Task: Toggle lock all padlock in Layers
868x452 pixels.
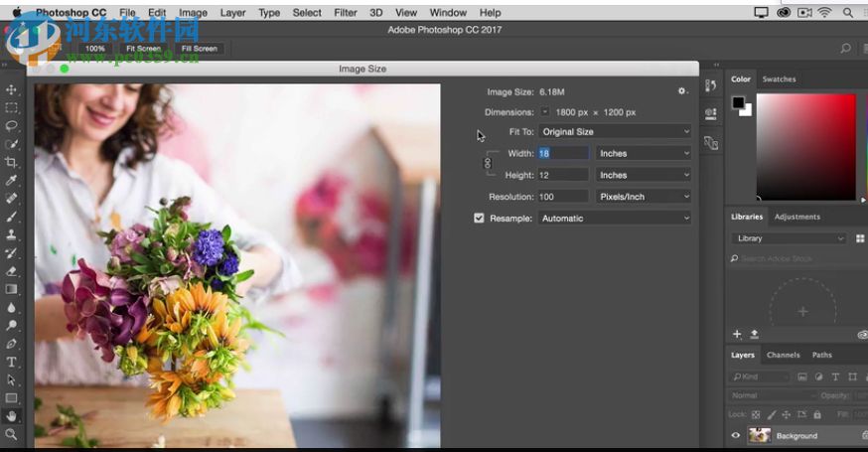Action: click(817, 414)
